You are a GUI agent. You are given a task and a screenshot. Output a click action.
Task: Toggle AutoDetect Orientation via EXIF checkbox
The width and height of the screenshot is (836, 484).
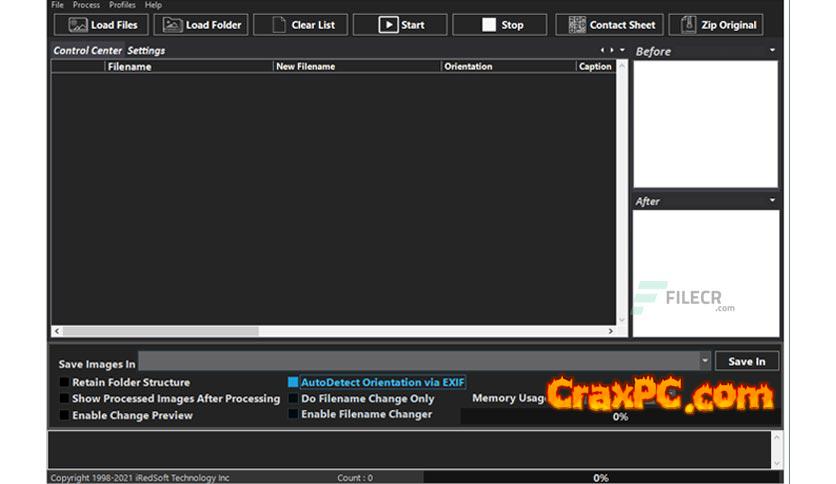point(293,382)
